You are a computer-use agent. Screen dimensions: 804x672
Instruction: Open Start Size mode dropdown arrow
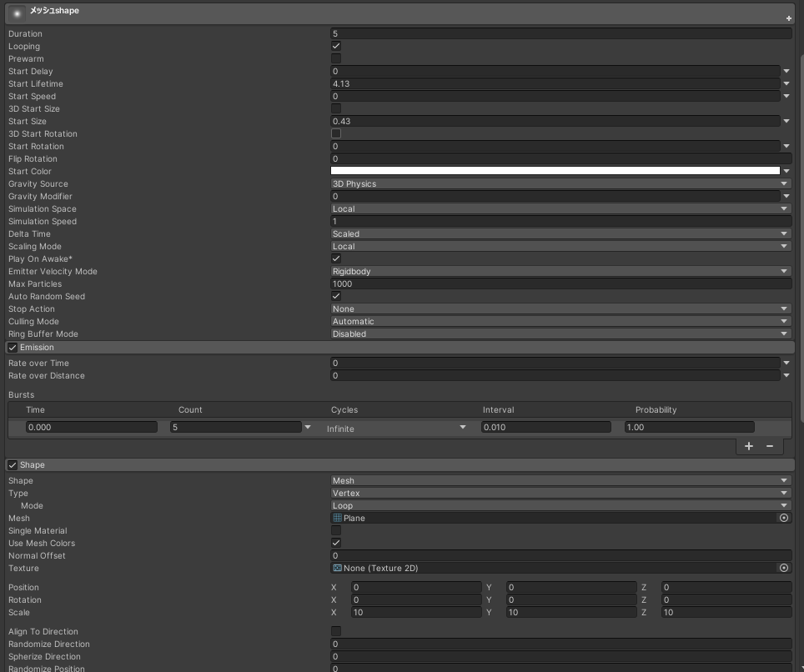tap(786, 121)
